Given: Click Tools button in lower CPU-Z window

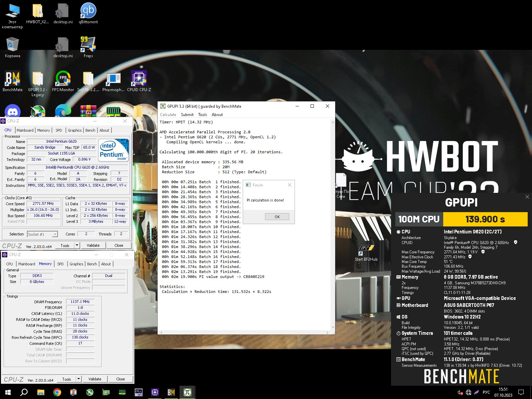Looking at the screenshot, I should [x=66, y=379].
